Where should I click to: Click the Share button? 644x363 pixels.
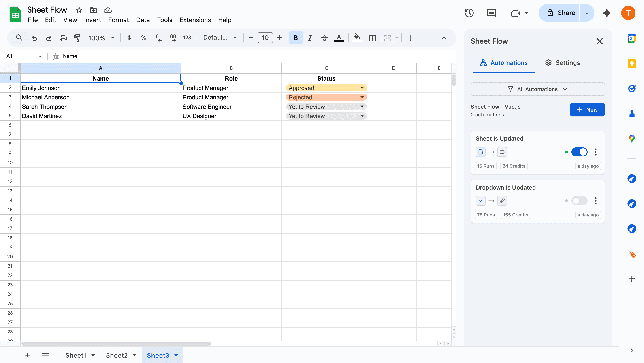click(566, 13)
